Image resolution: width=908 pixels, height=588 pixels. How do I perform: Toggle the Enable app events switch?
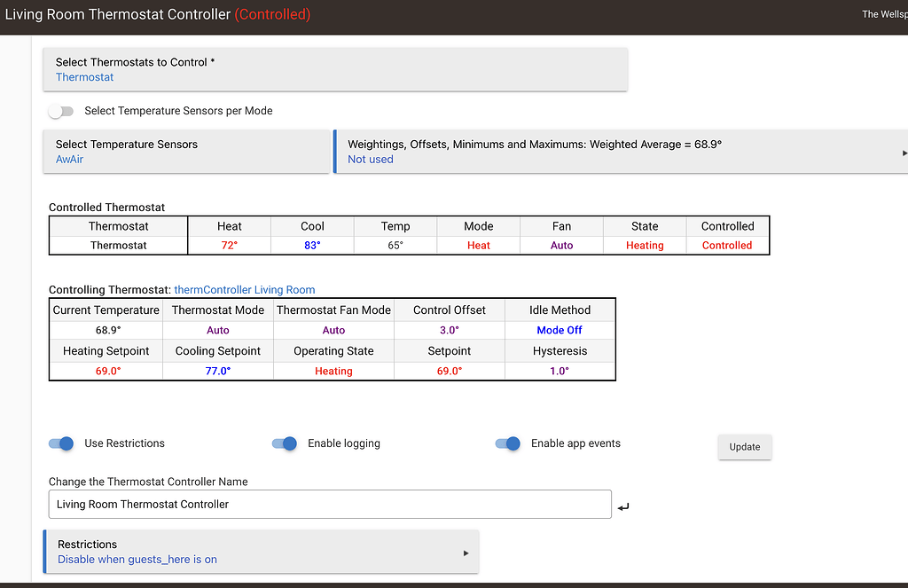508,443
